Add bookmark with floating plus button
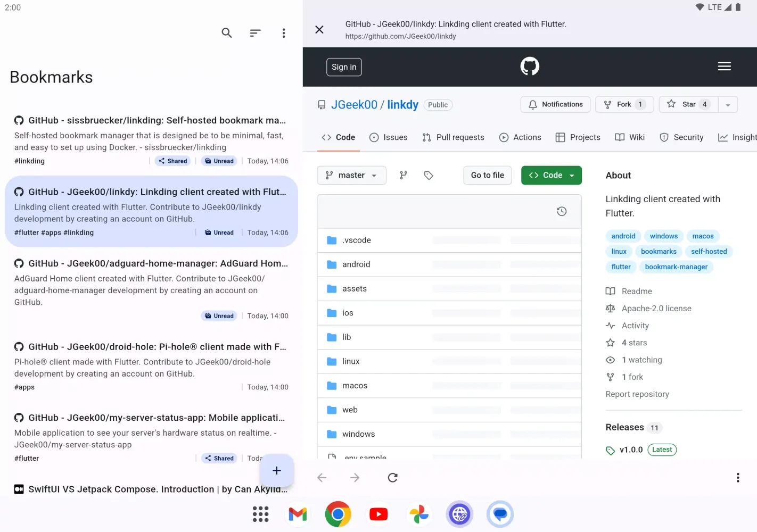757x532 pixels. coord(277,470)
